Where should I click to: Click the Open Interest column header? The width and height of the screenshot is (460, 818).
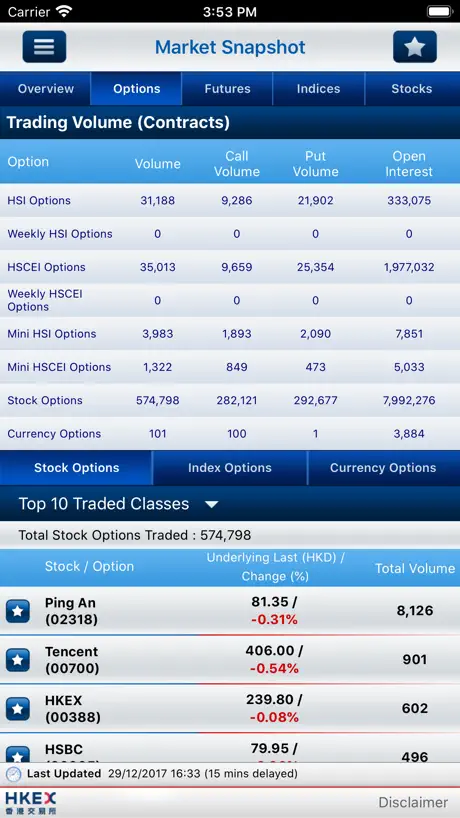pyautogui.click(x=409, y=164)
